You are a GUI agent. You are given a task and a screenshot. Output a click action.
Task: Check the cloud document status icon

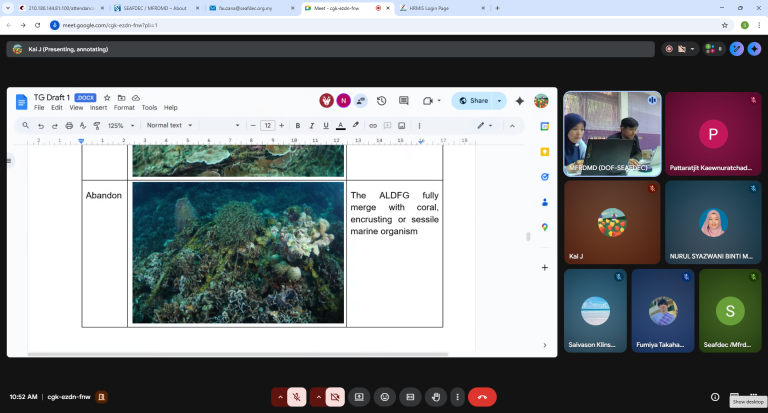(x=136, y=98)
